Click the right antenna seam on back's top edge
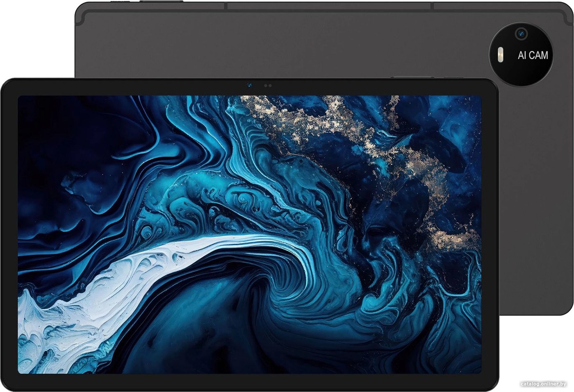 432,6
